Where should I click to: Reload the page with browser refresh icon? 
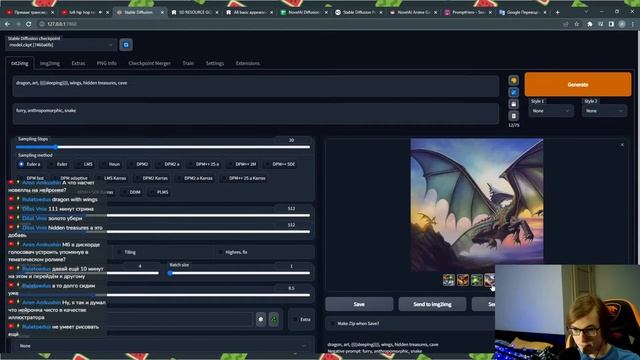point(29,24)
